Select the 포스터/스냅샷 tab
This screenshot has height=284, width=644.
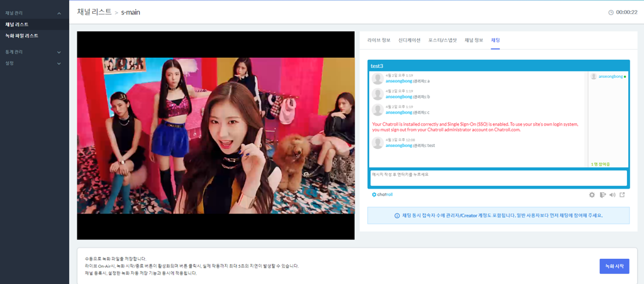coord(443,40)
